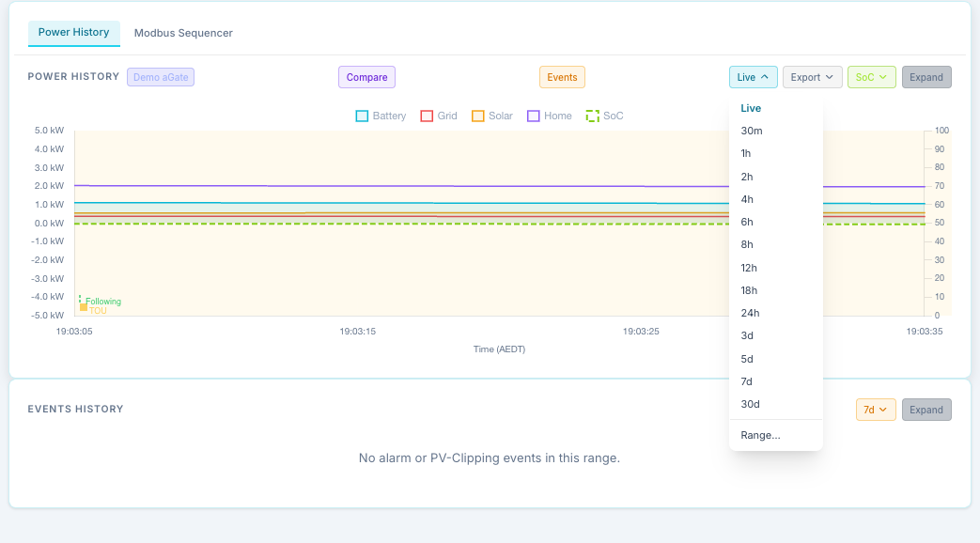
Task: Click the 19:03:15 time axis label
Action: click(x=357, y=332)
